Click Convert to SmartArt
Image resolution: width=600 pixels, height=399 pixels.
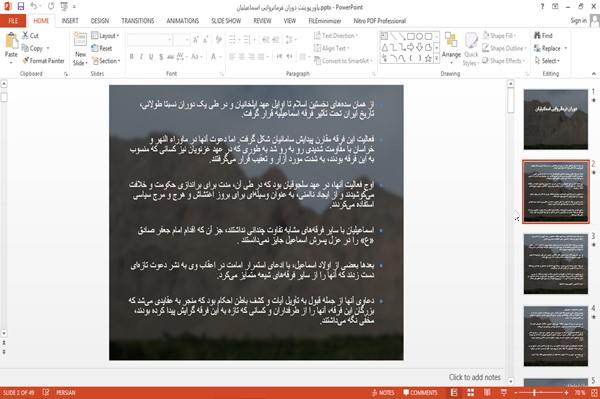[x=343, y=61]
